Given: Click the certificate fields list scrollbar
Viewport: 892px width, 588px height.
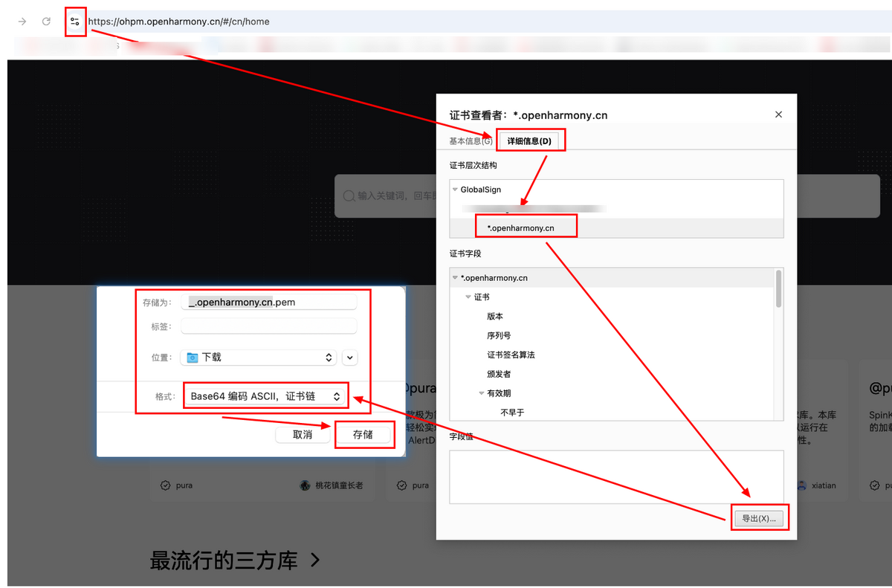Looking at the screenshot, I should [778, 288].
